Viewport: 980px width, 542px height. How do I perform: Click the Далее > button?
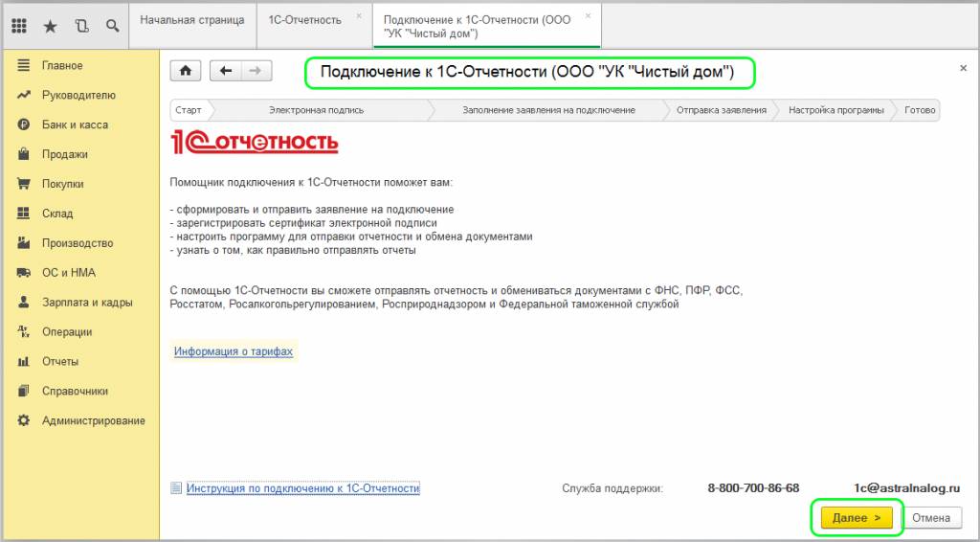tap(857, 518)
